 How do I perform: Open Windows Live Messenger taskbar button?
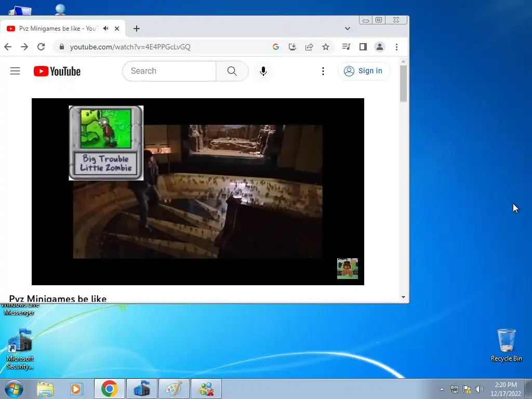tap(206, 389)
